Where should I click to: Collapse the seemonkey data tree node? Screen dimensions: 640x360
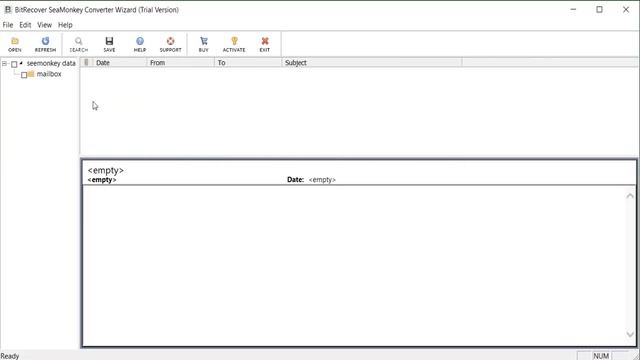pos(4,64)
